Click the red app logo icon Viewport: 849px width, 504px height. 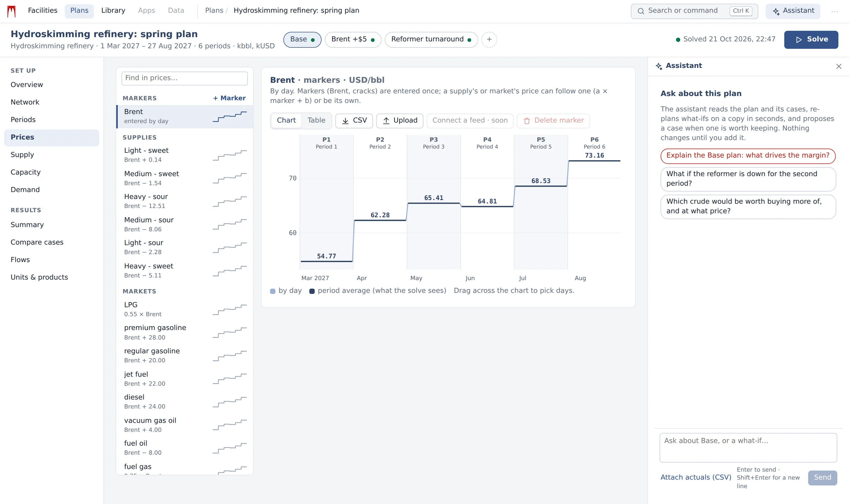click(11, 11)
